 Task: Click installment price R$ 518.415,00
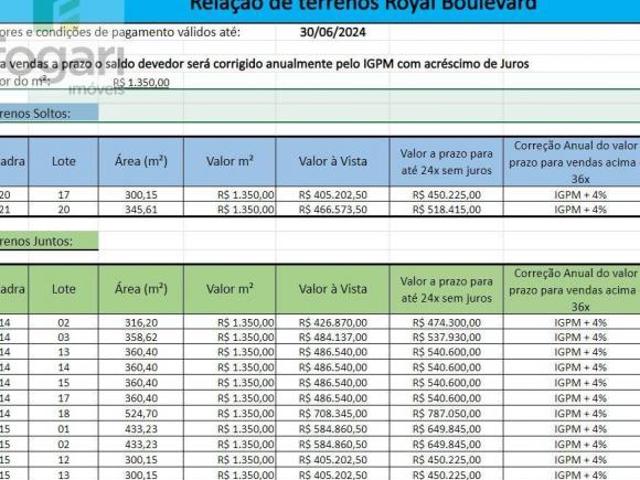tap(447, 209)
